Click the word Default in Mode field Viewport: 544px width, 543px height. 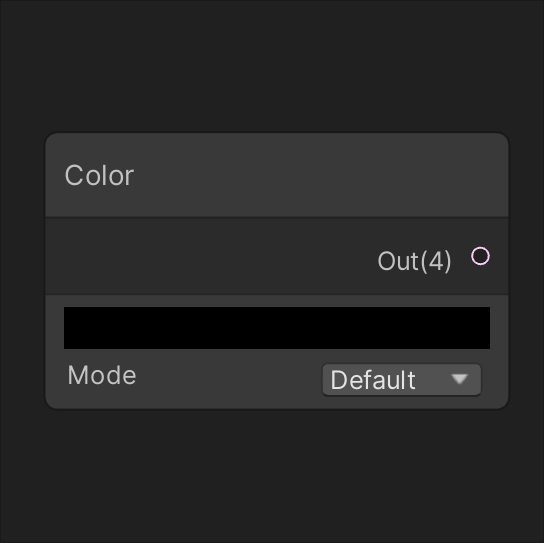coord(373,380)
